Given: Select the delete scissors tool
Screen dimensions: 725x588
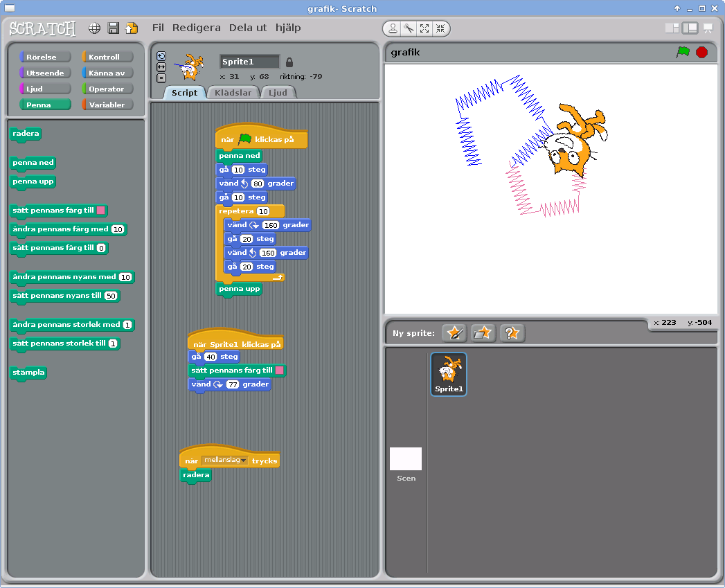Looking at the screenshot, I should [x=409, y=28].
